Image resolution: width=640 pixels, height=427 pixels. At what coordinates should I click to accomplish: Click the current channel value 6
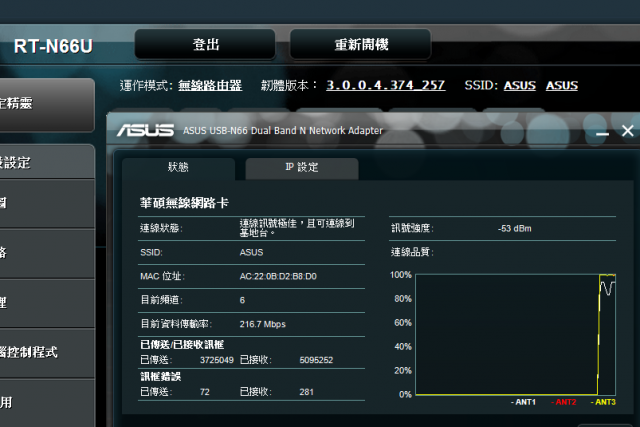click(x=242, y=301)
